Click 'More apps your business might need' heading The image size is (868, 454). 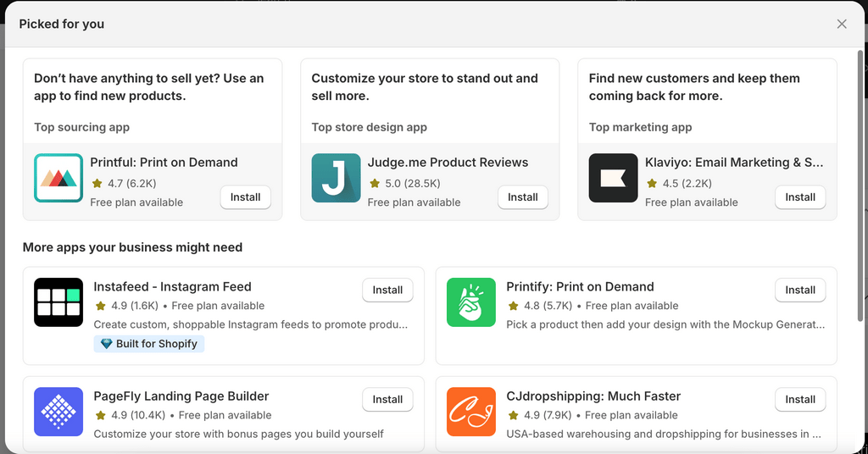[132, 247]
